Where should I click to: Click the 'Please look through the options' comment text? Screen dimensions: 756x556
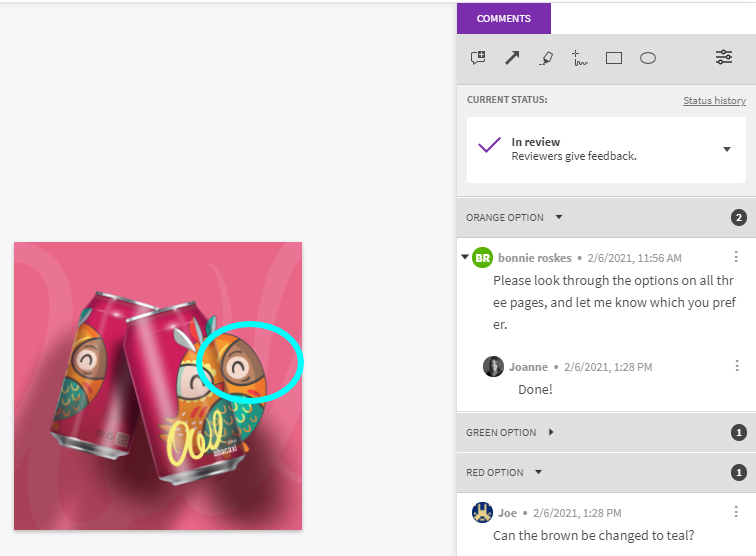(614, 302)
